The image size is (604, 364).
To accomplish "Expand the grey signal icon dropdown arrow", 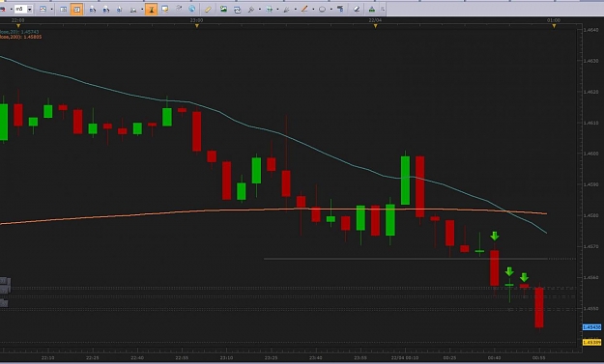I will [296, 10].
